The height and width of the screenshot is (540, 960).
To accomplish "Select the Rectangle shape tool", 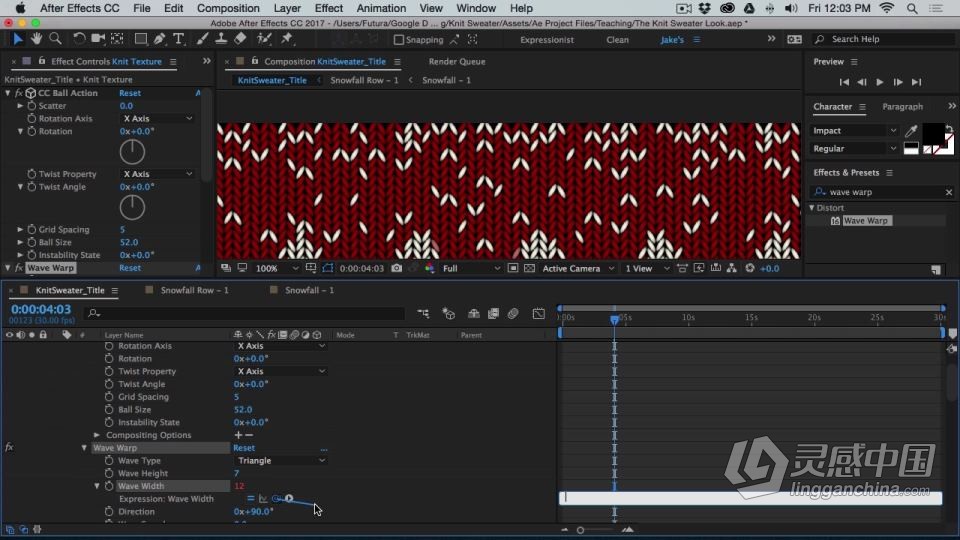I will click(141, 39).
